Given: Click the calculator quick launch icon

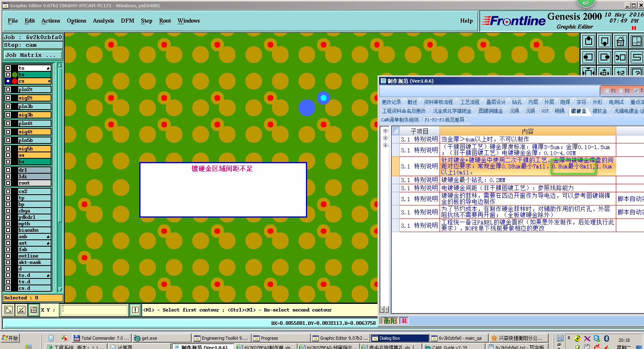Looking at the screenshot, I should pos(51,338).
